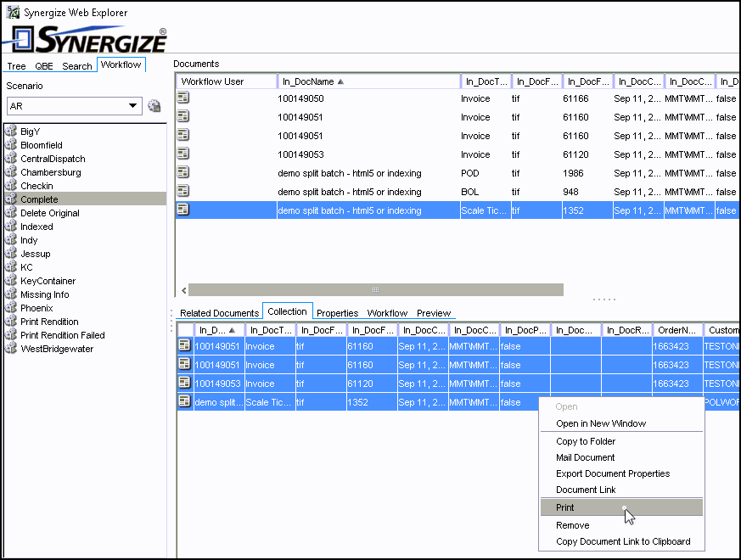Open the Preview tab
The image size is (741, 560).
click(x=434, y=313)
